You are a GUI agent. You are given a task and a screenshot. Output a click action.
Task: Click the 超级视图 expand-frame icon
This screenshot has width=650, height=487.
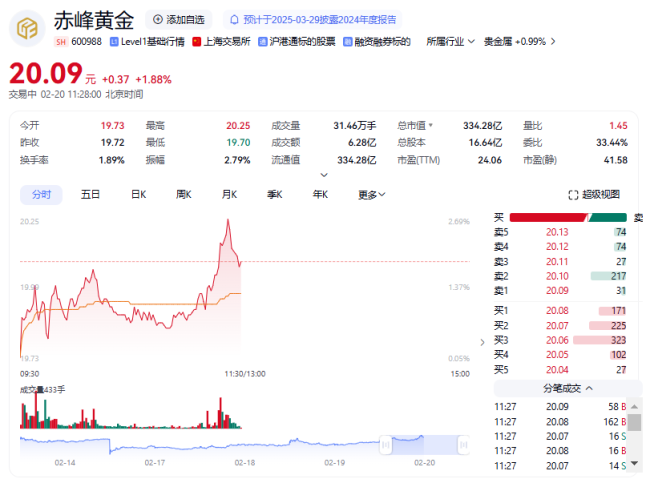coord(573,195)
